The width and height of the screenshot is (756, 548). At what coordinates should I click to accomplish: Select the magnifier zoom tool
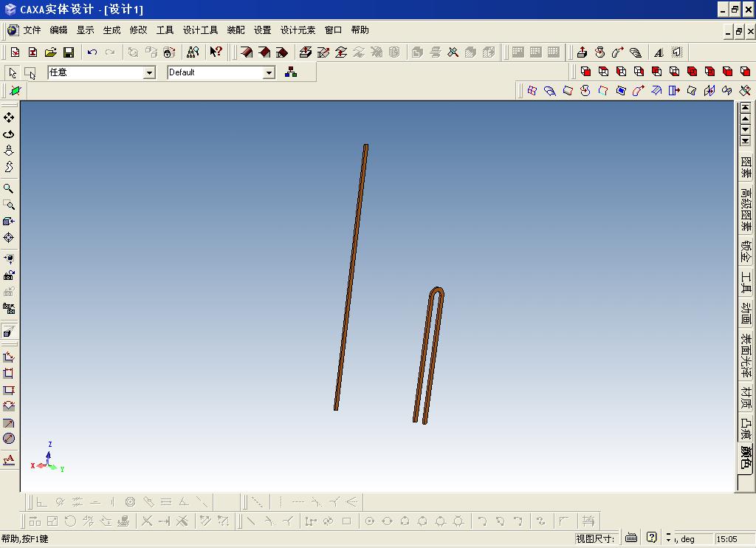pos(9,188)
